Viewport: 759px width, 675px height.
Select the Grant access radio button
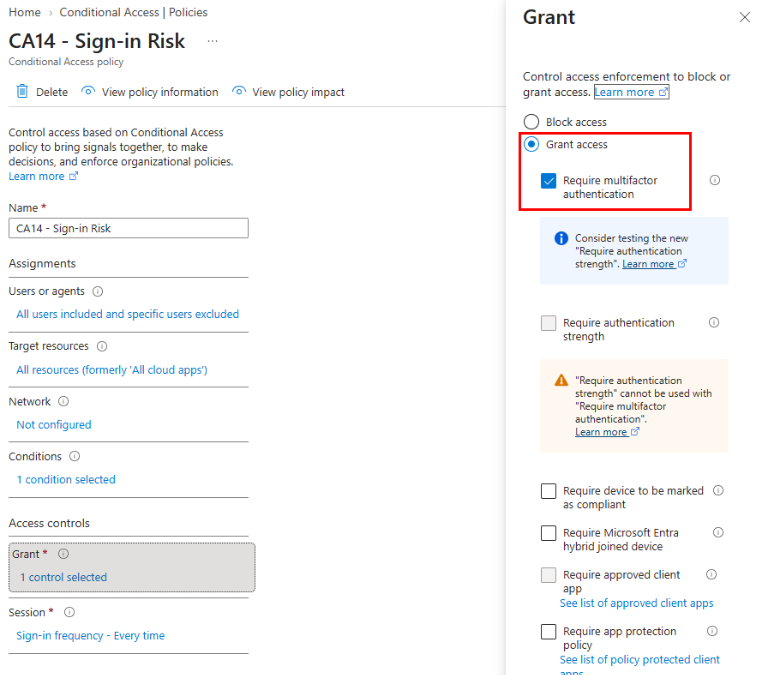[x=531, y=144]
